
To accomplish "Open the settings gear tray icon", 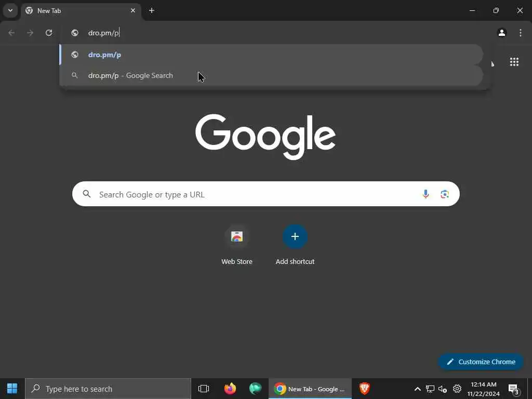I will pos(457,389).
